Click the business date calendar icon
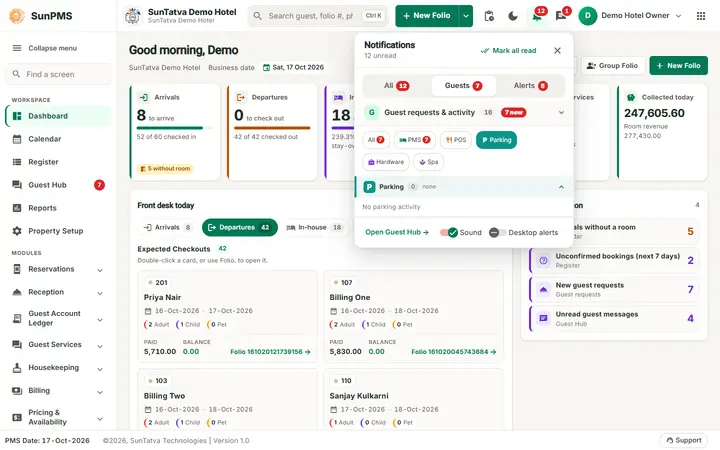 coord(266,68)
